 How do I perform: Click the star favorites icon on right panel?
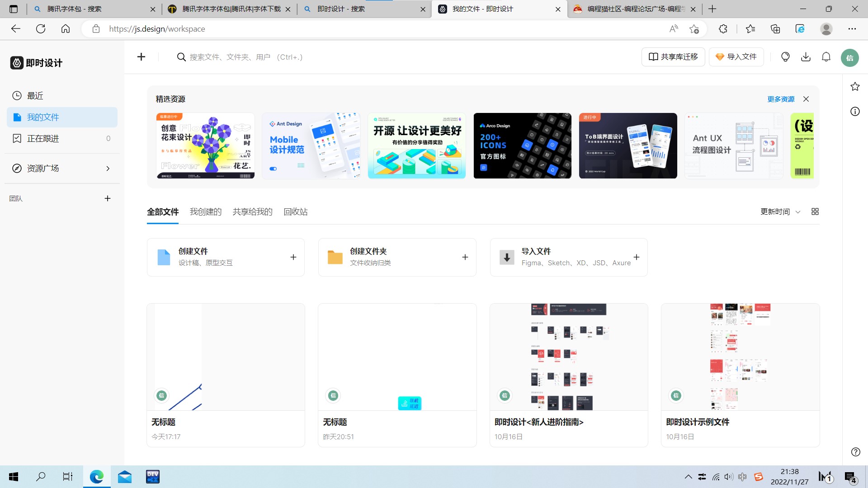click(x=855, y=86)
